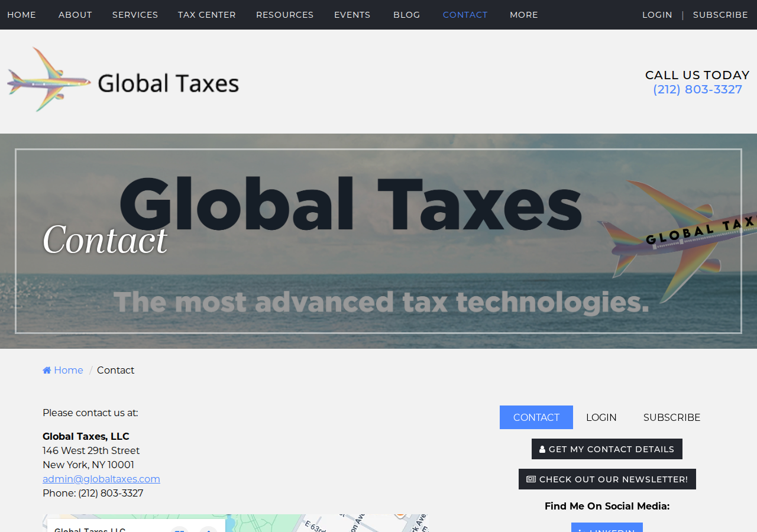Click CONTACT in the top navigation bar
Viewport: 757px width, 532px height.
point(465,15)
